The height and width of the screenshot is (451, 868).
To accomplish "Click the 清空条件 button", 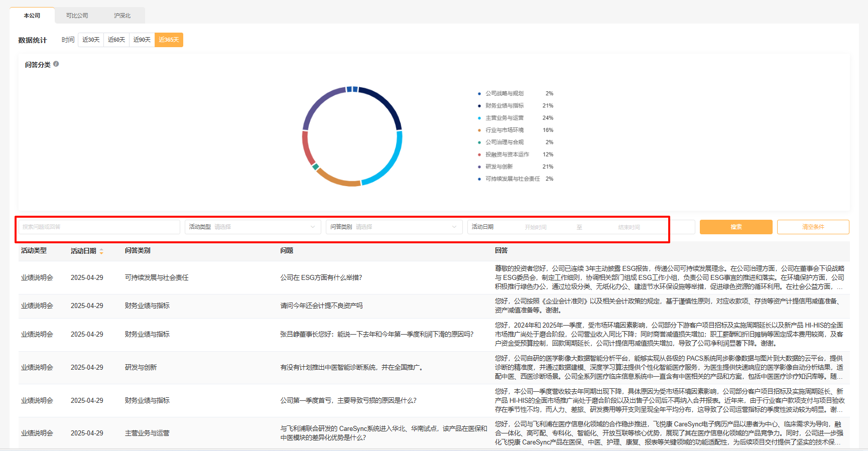I will point(813,227).
